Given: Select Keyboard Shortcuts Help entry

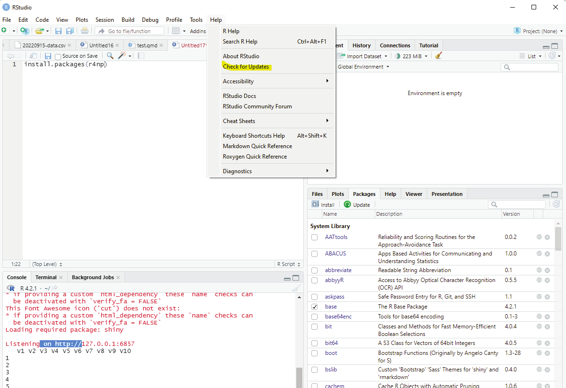Looking at the screenshot, I should [x=254, y=136].
